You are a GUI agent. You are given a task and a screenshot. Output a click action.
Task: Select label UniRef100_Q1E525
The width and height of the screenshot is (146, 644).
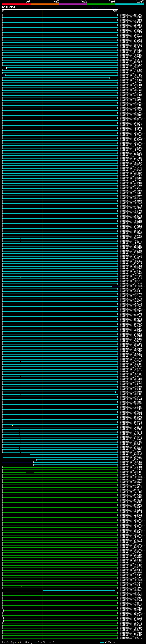click(131, 371)
